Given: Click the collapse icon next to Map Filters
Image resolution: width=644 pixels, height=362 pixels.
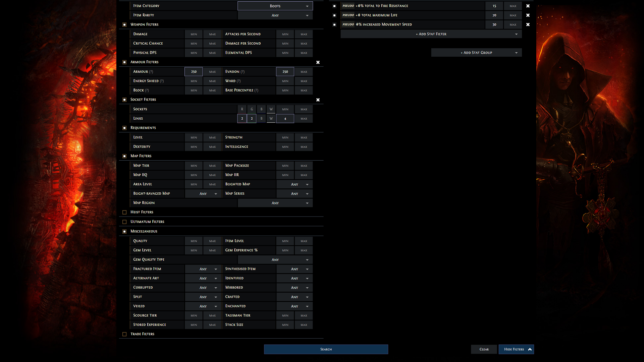Looking at the screenshot, I should pos(125,156).
